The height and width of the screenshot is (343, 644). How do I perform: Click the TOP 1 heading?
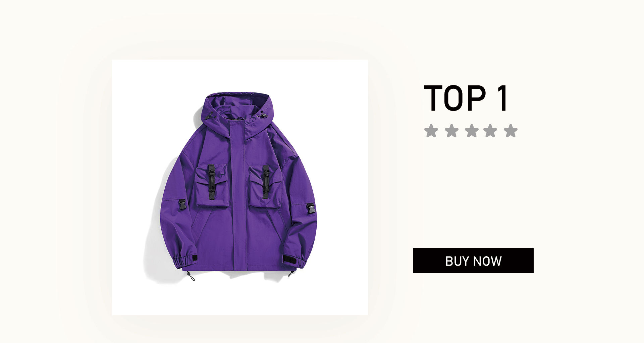point(466,98)
